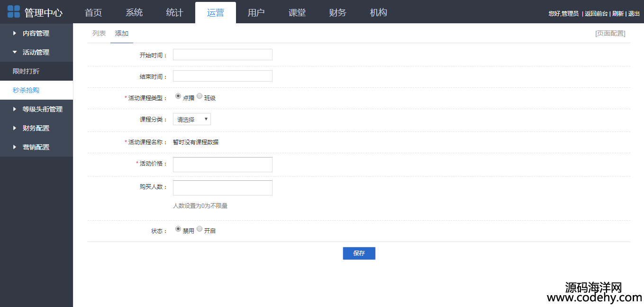The height and width of the screenshot is (307, 644).
Task: Select the 点播 radio button
Action: (178, 96)
